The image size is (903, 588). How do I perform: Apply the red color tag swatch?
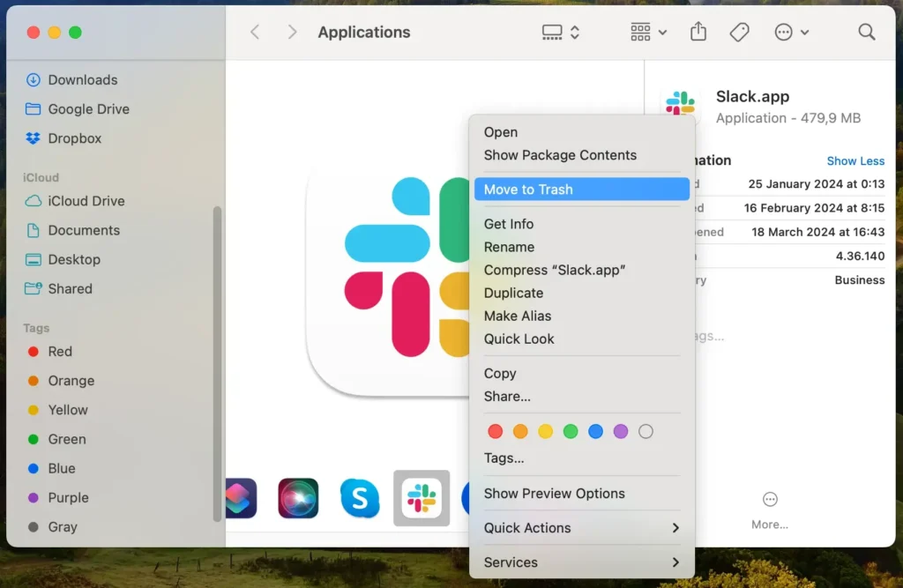click(496, 432)
